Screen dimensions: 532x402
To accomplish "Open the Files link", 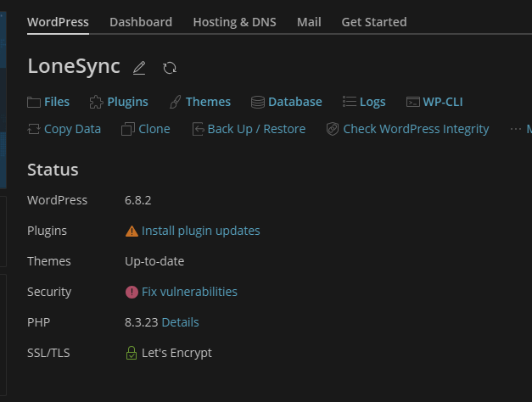I will (x=57, y=102).
